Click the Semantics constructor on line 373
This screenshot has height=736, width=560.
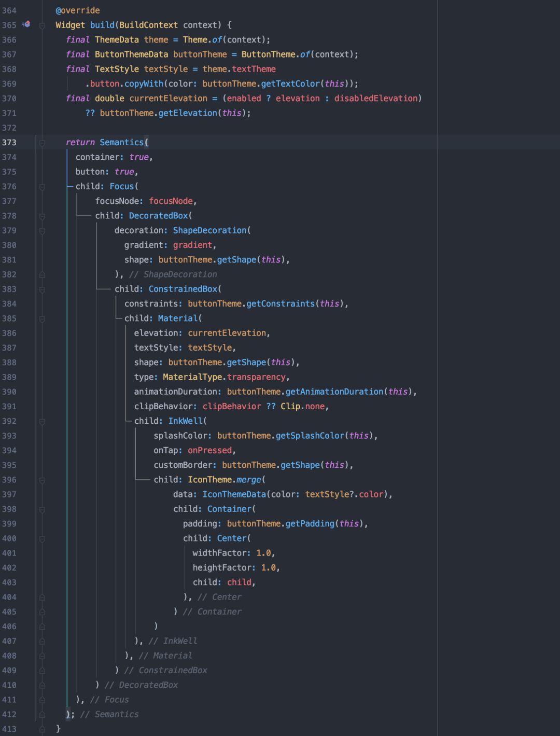point(121,142)
